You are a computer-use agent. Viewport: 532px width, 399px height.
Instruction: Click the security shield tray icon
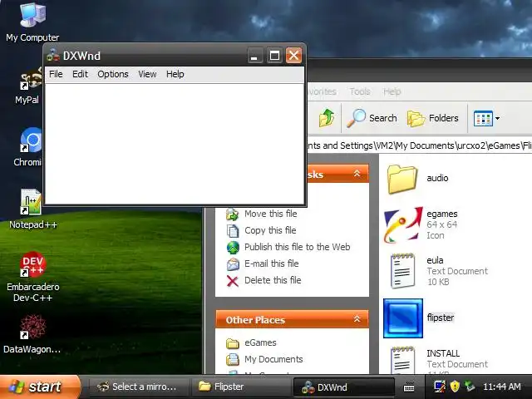pos(455,386)
